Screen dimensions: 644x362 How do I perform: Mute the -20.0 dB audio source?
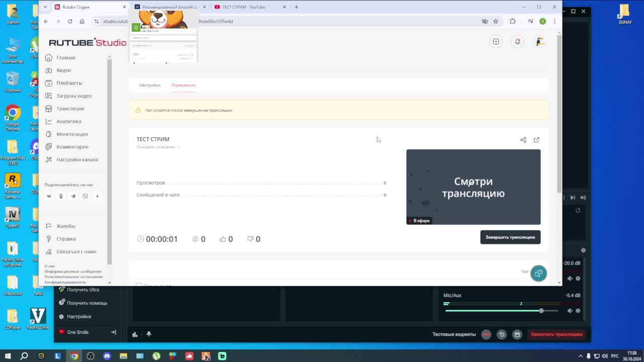570,279
